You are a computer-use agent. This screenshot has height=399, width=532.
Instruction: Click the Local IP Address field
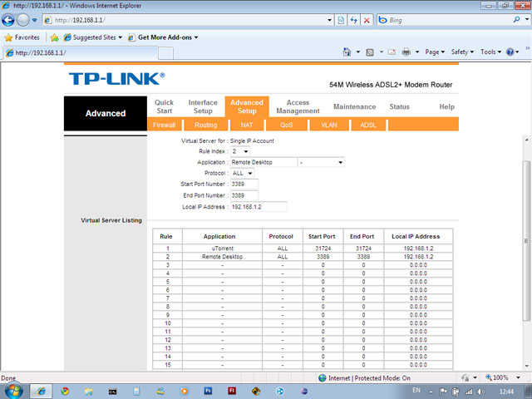[x=259, y=207]
